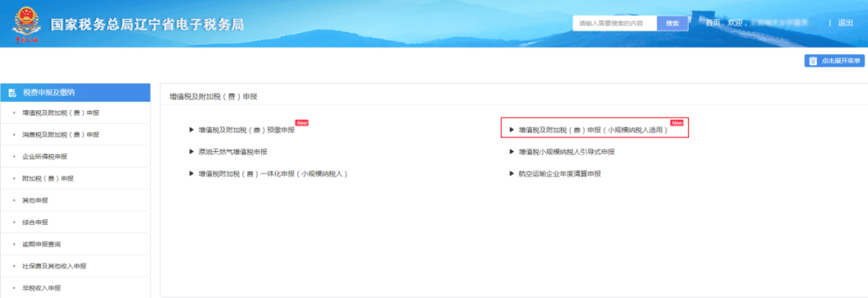
Task: Open 社保费及其他收入申报 sidebar item
Action: pyautogui.click(x=55, y=266)
